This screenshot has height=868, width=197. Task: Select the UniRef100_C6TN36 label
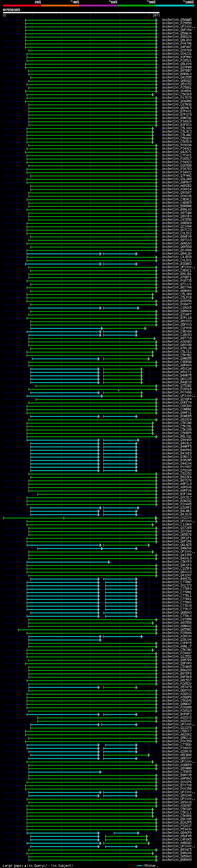pyautogui.click(x=177, y=104)
